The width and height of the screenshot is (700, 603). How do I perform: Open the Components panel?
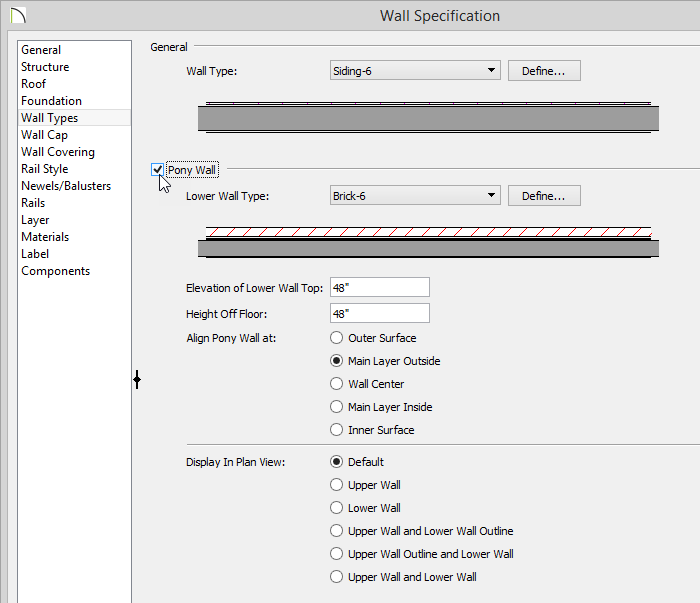74,270
